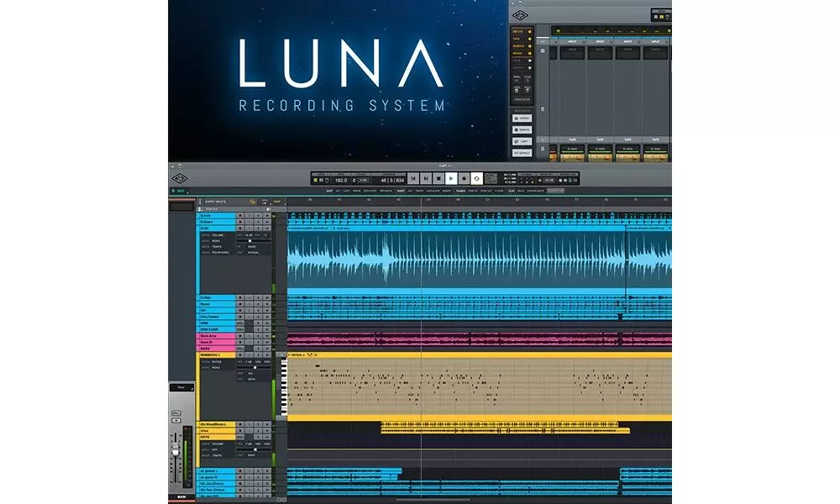
Task: Click the MAIN channel fader
Action: tap(176, 451)
